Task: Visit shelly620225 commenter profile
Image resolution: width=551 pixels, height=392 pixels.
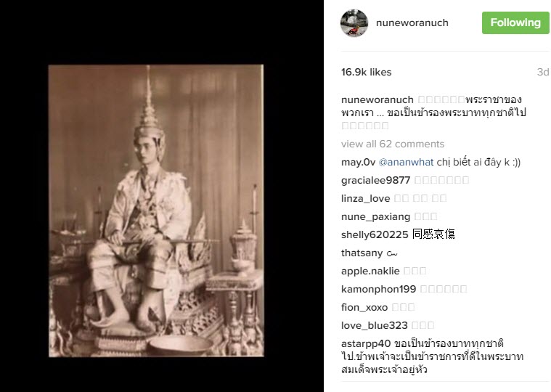Action: tap(375, 234)
